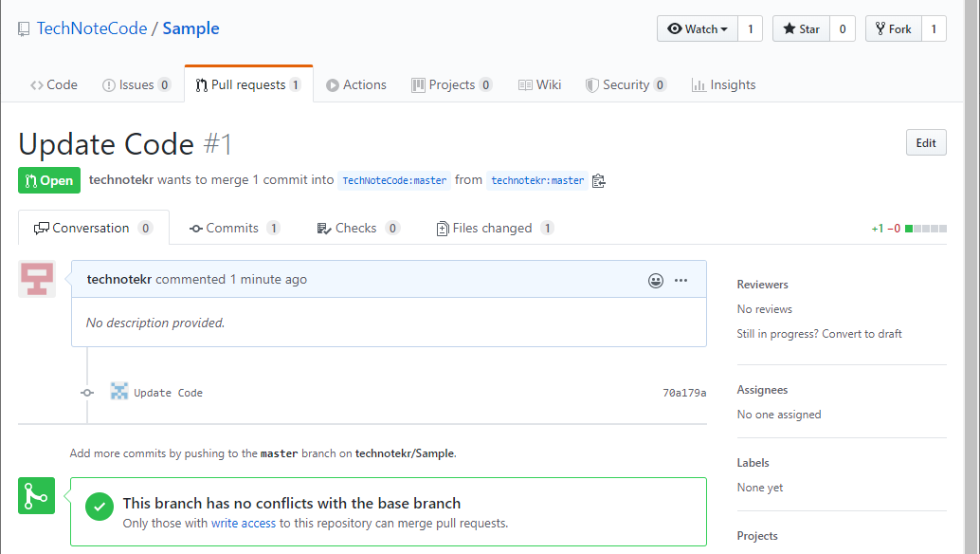
Task: Click the Convert to draft link
Action: pos(862,334)
